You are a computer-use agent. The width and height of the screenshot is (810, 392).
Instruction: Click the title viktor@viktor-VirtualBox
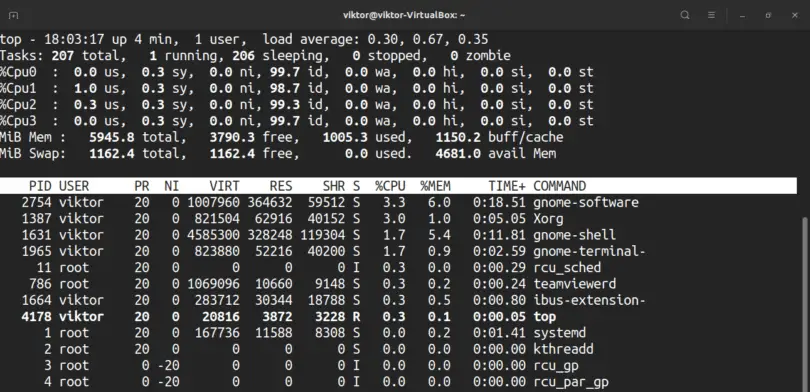coord(404,15)
